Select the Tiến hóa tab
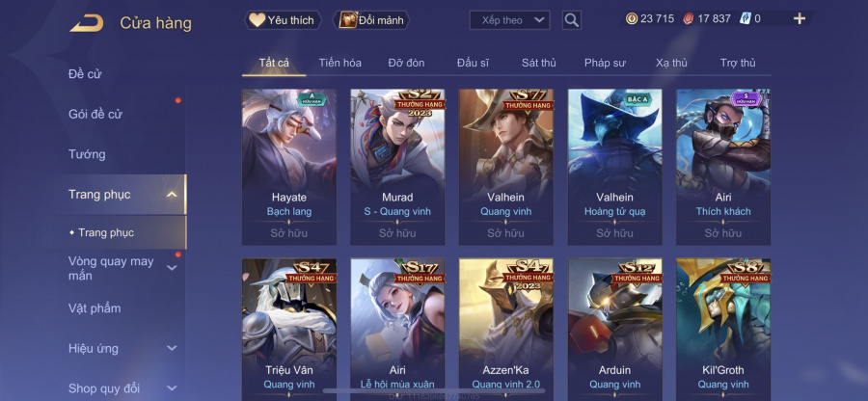 339,63
